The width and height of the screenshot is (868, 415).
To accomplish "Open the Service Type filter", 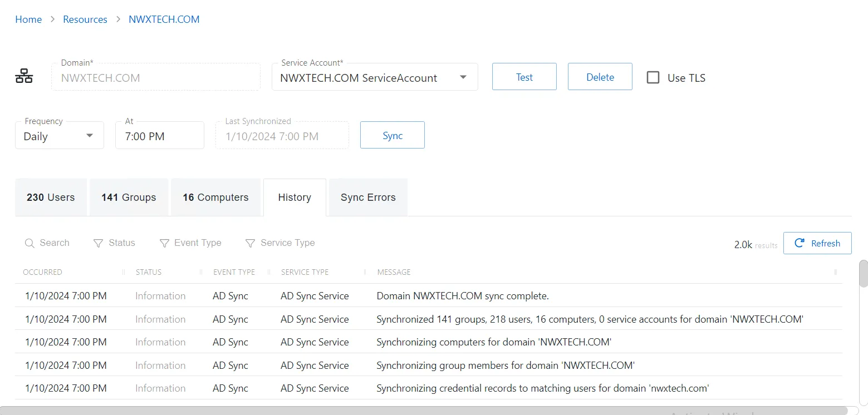I will 280,243.
